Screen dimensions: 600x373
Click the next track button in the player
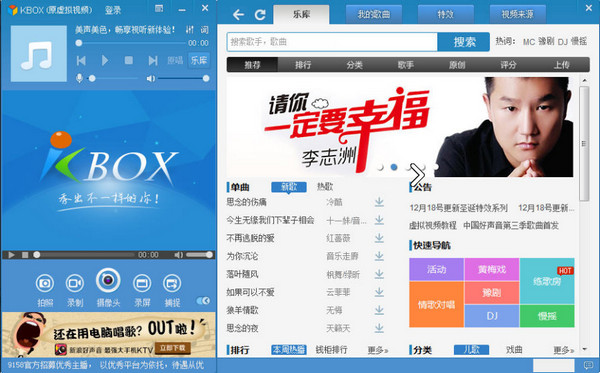coord(153,60)
